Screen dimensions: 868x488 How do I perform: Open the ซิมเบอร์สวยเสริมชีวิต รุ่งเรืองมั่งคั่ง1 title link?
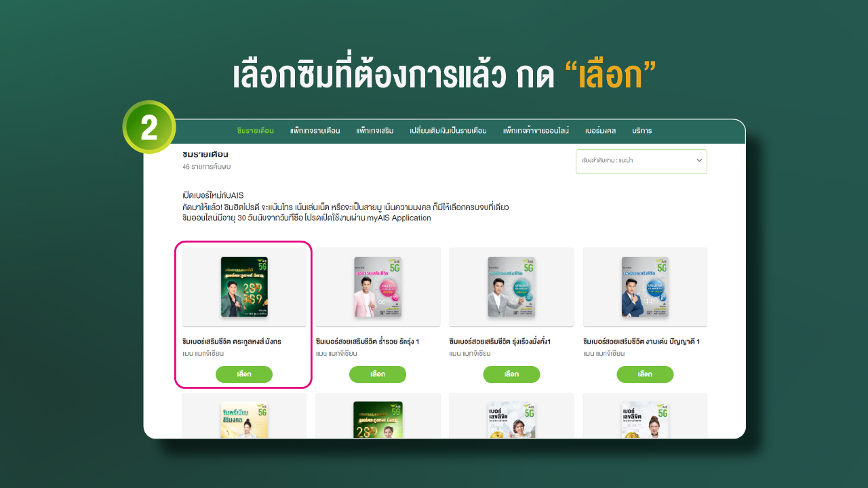[500, 342]
